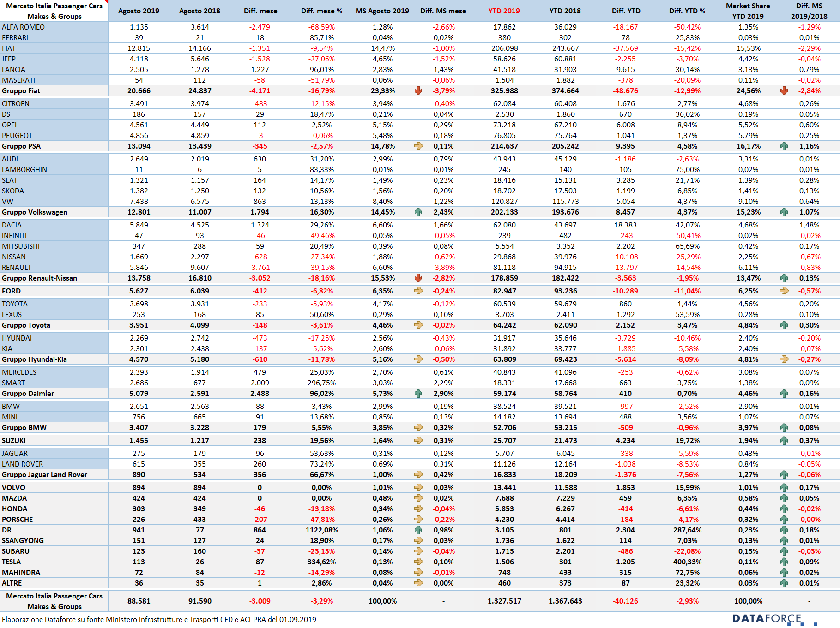Click the total YTD difference "-40.126"
This screenshot has width=840, height=628.
pyautogui.click(x=625, y=601)
